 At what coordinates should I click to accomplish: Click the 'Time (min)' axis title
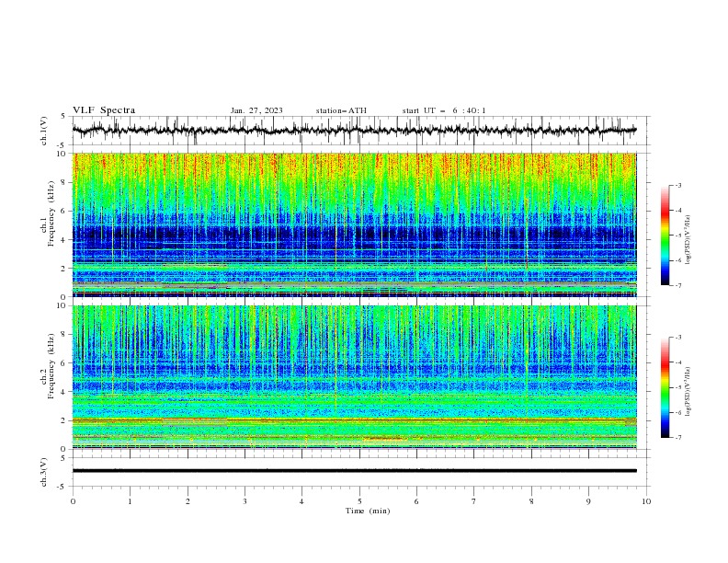point(368,511)
